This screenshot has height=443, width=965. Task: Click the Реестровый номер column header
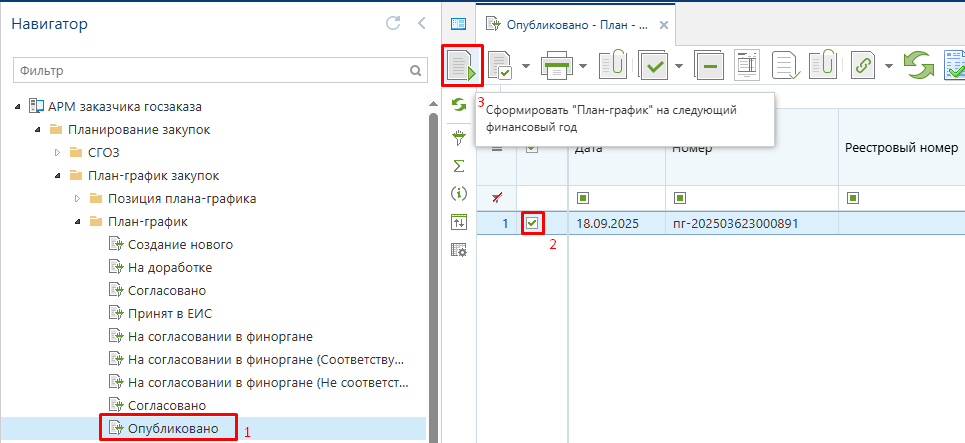coord(901,147)
